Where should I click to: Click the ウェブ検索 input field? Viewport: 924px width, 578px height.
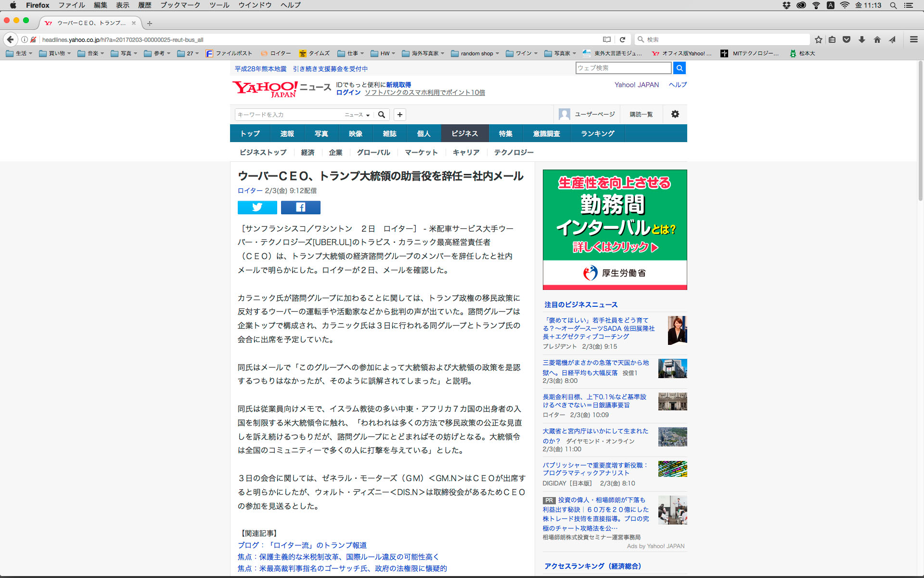coord(623,68)
